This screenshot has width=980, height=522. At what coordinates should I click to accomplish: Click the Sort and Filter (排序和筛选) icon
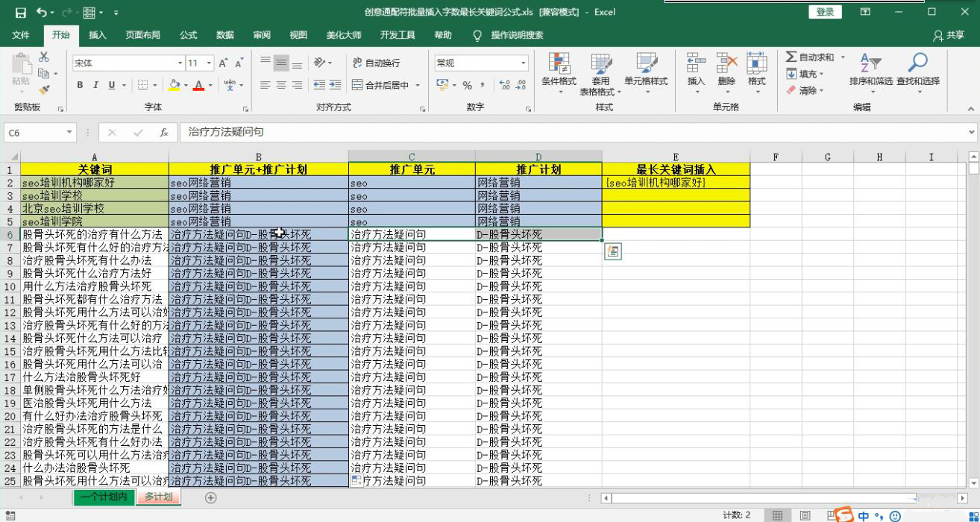click(x=870, y=73)
